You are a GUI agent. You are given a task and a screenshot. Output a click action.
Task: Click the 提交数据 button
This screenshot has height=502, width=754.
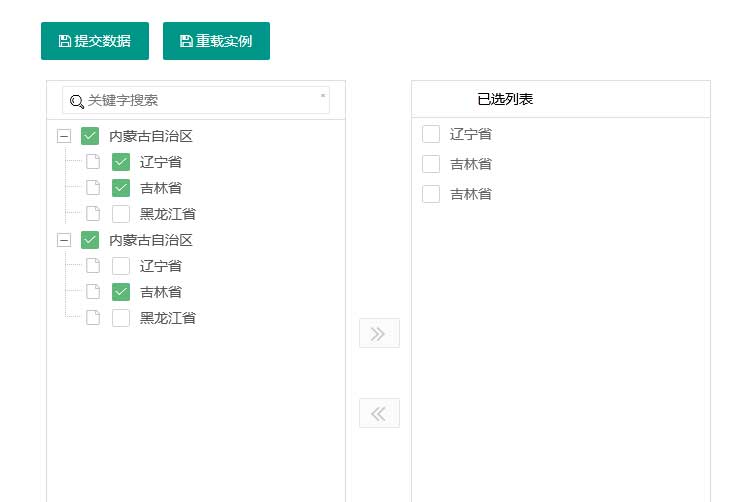coord(95,41)
